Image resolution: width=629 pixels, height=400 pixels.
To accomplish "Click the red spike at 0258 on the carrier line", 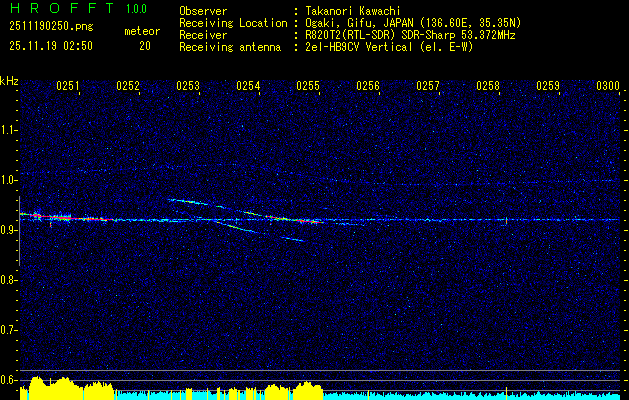I will point(506,221).
